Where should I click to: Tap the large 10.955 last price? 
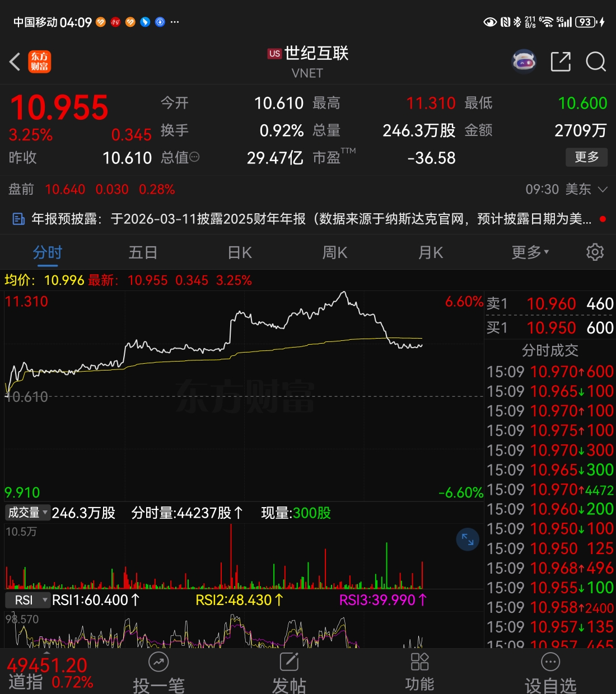coord(59,107)
